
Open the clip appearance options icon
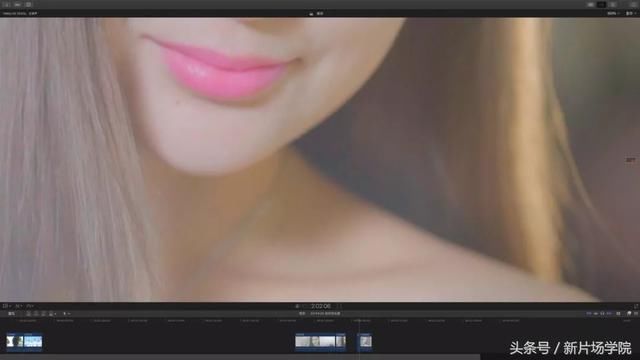pyautogui.click(x=619, y=313)
